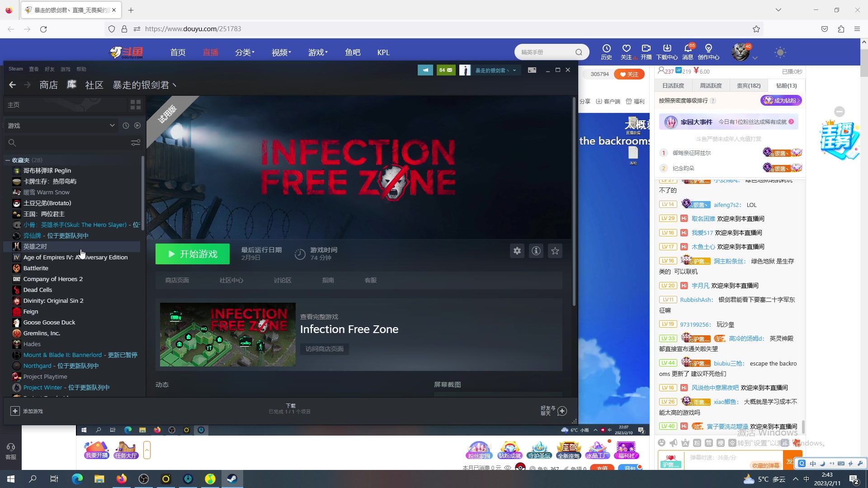
Task: Toggle advanced library filter options
Action: [x=136, y=143]
